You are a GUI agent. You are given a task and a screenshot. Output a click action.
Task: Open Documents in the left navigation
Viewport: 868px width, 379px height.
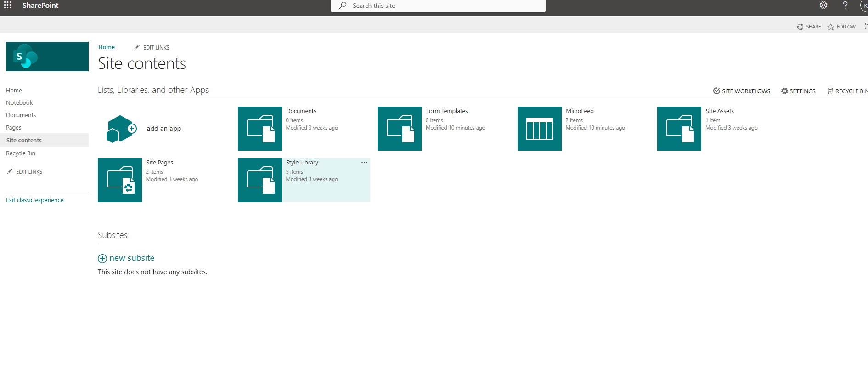21,115
